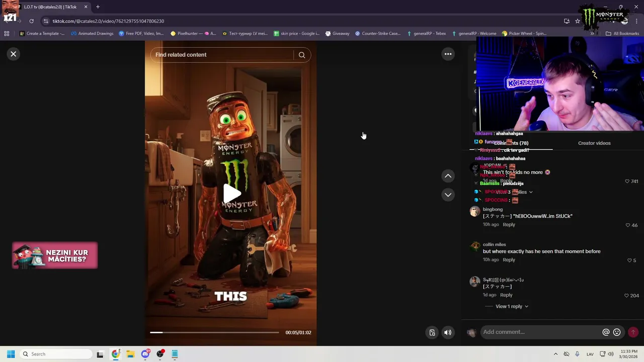Focus the Add comment field

[x=541, y=332]
